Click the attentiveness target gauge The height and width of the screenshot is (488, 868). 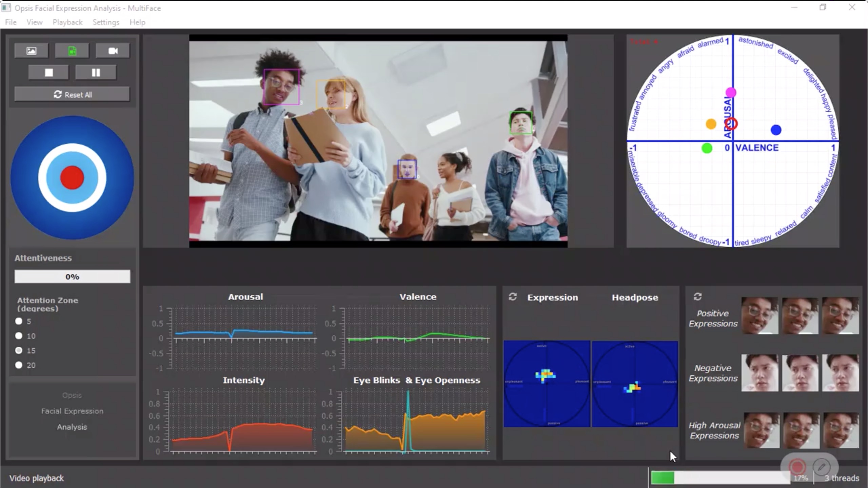[72, 178]
